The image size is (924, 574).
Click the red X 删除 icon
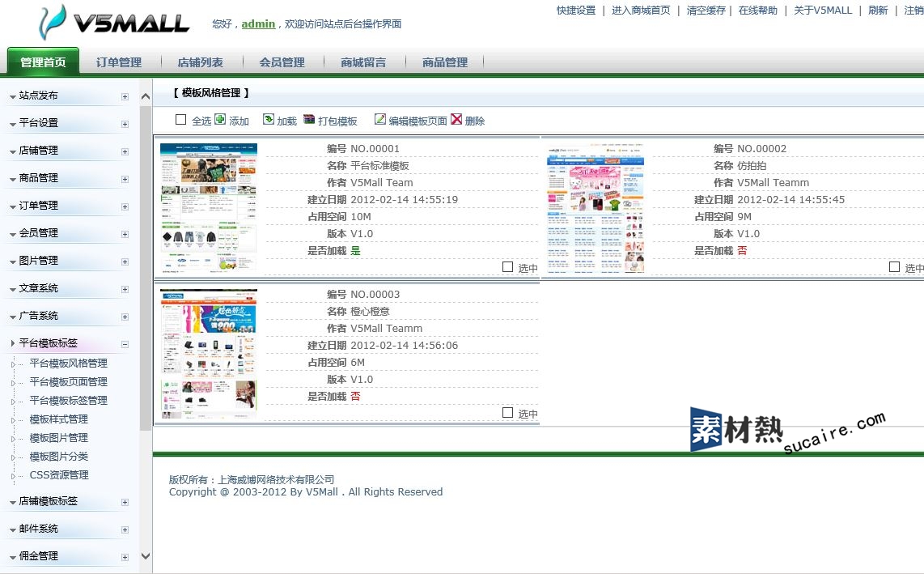tap(456, 120)
